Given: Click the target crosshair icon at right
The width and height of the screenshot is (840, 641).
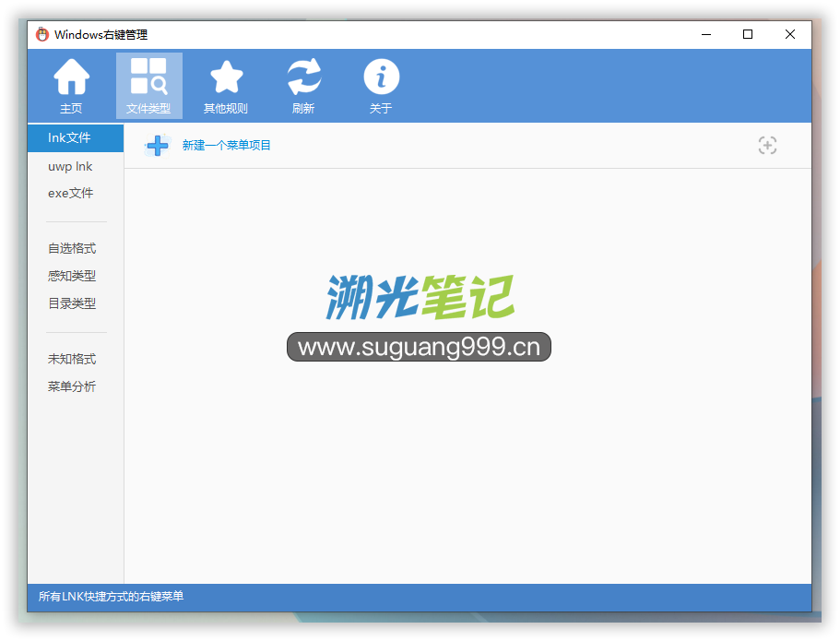Looking at the screenshot, I should pyautogui.click(x=767, y=145).
